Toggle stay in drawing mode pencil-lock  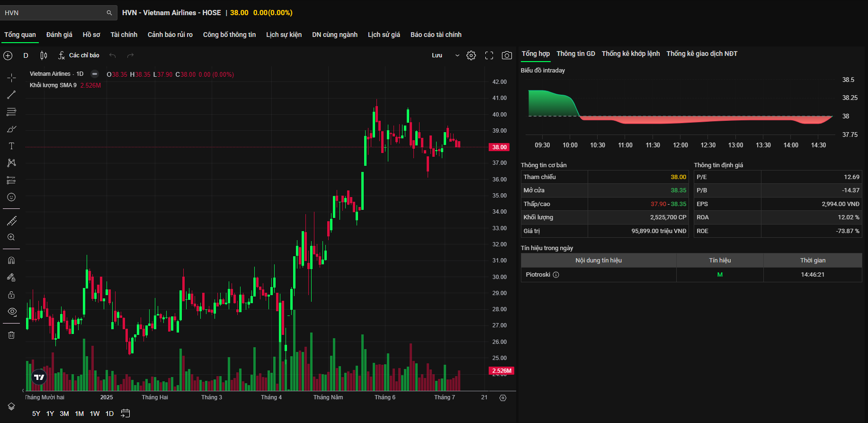click(11, 278)
